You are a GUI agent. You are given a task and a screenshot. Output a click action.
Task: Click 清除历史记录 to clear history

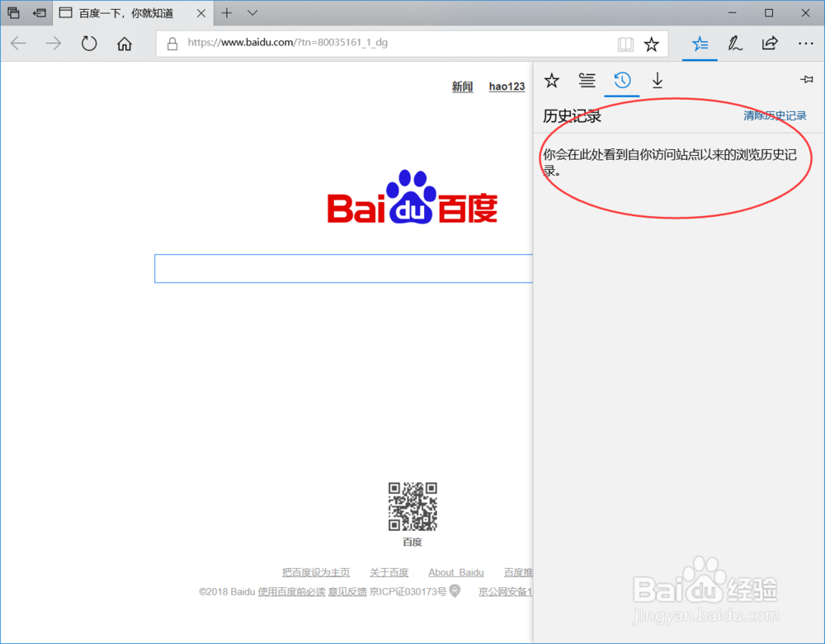point(774,115)
